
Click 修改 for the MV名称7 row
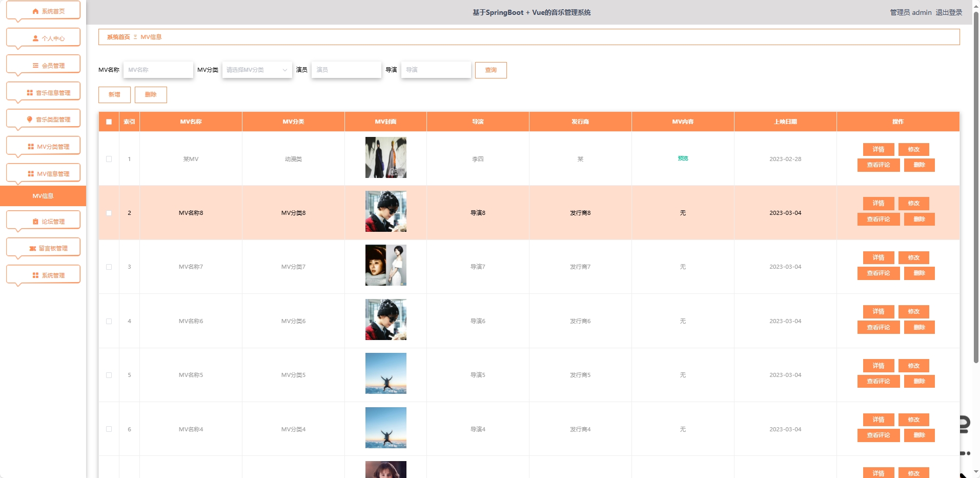click(x=914, y=257)
